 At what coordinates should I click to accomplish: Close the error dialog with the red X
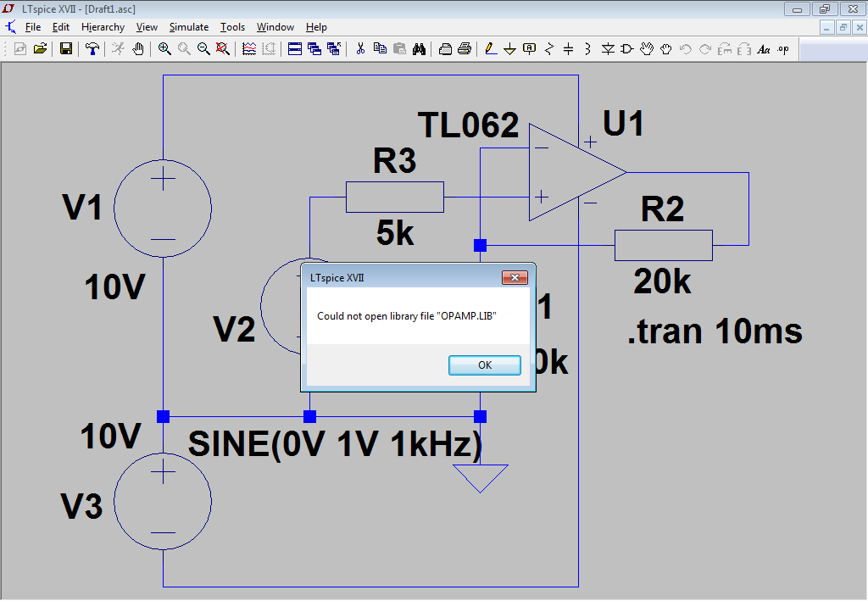coord(515,277)
